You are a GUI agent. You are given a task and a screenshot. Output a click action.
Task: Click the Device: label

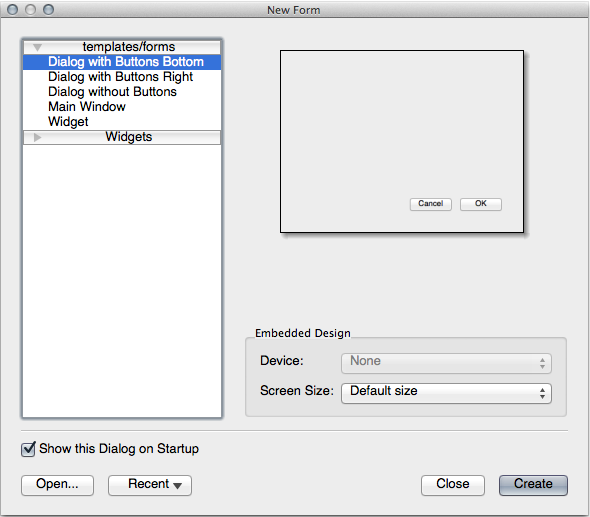click(281, 361)
